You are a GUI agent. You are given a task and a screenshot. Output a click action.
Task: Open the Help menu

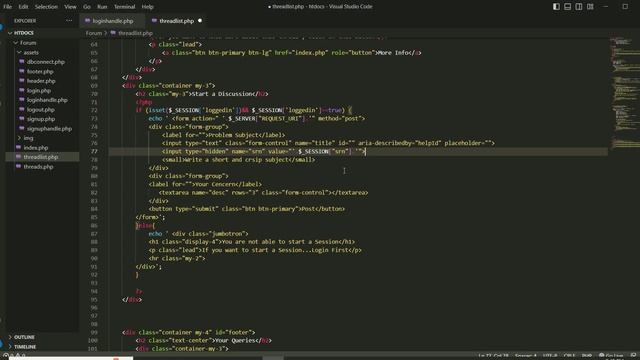147,7
